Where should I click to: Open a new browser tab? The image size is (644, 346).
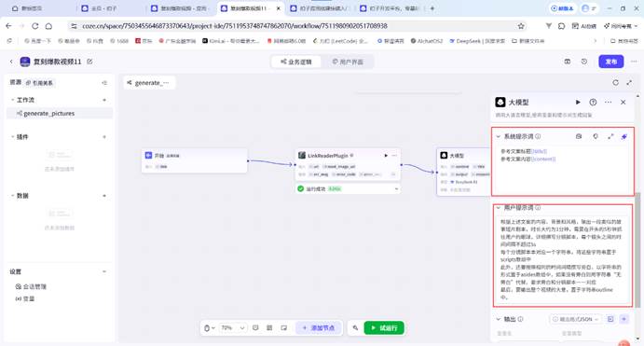432,8
